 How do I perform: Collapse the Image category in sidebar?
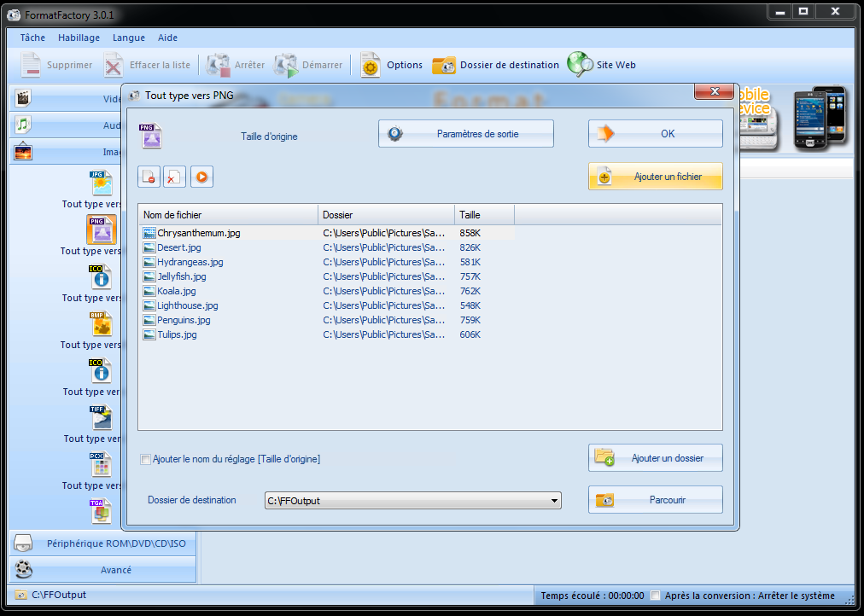click(65, 151)
